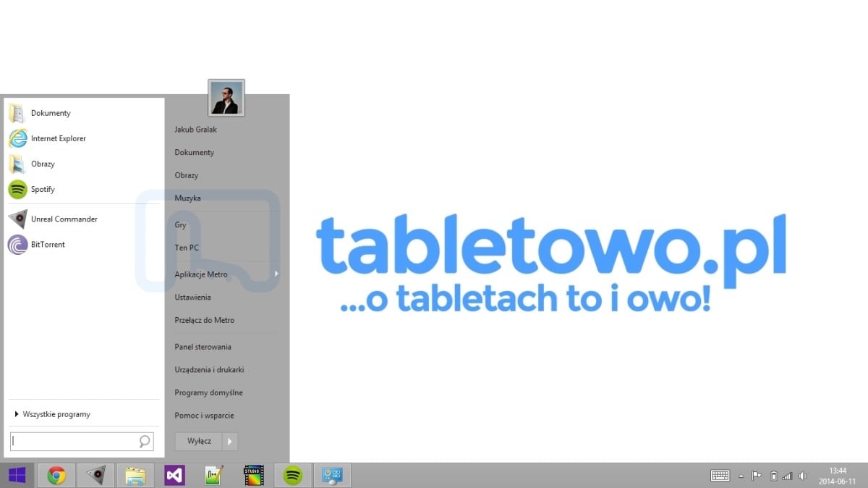The image size is (868, 488).
Task: Open Panel sterowania
Action: 203,347
